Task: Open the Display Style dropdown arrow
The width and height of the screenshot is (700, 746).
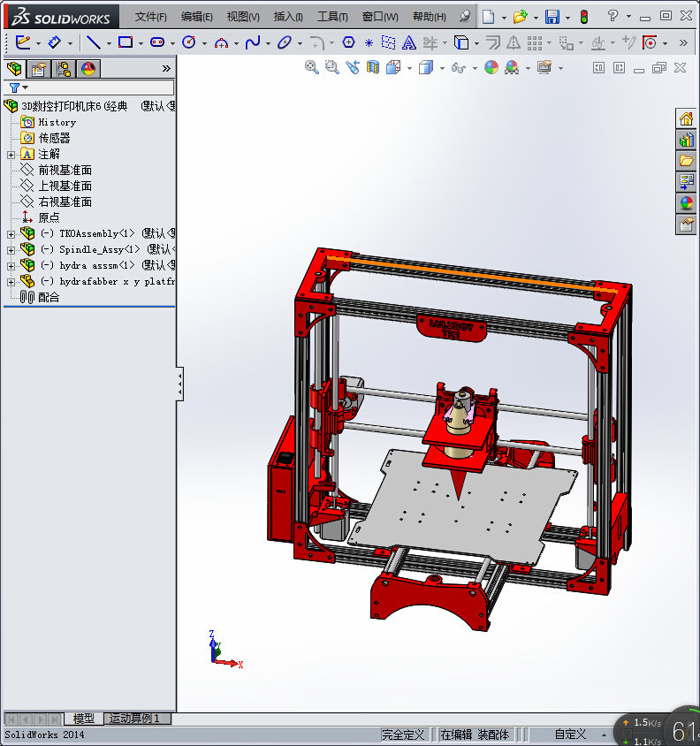Action: pos(442,68)
